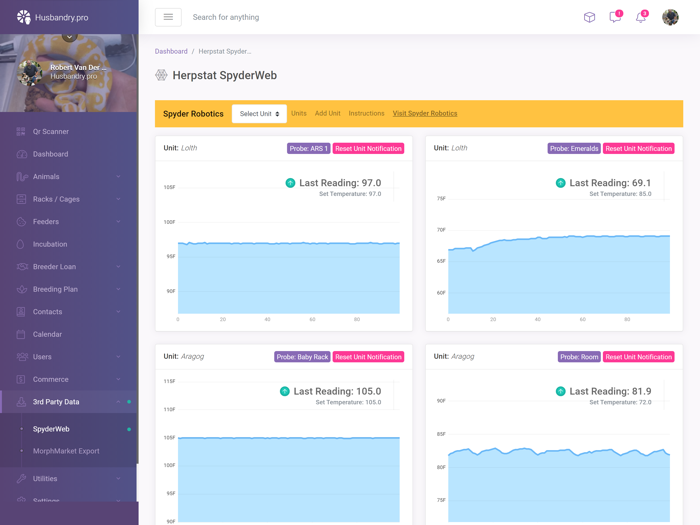Click the Racks / Cages icon

[x=21, y=199]
